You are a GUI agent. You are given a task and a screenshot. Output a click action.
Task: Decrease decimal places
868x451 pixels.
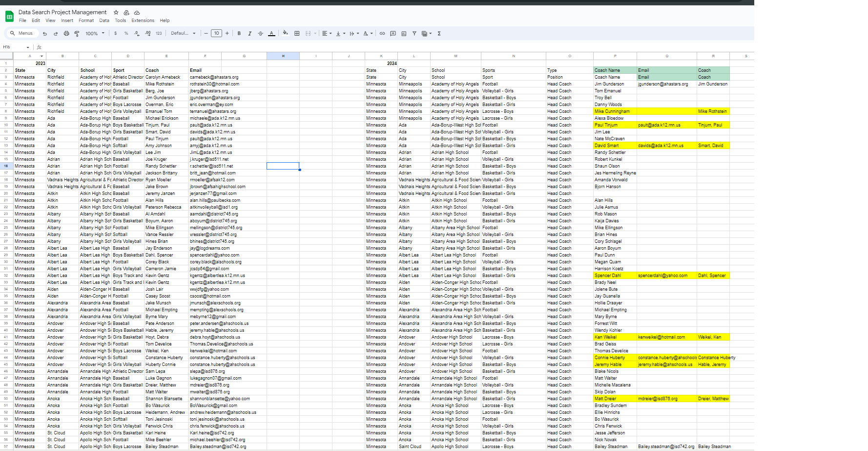[137, 34]
